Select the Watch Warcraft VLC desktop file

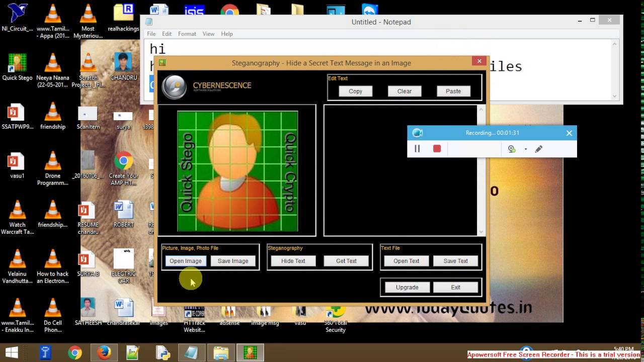[x=17, y=217]
